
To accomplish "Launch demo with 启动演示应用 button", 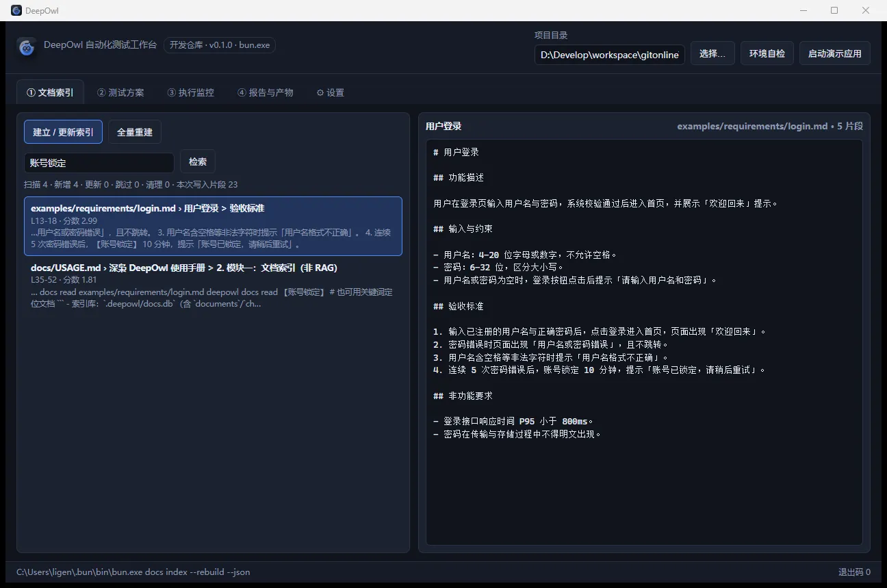I will [835, 53].
